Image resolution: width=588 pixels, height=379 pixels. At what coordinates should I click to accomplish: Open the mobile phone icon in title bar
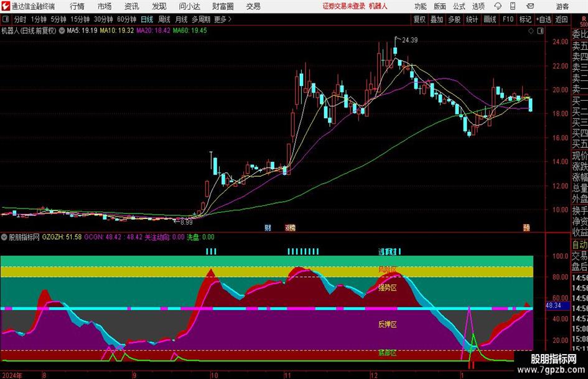(513, 6)
